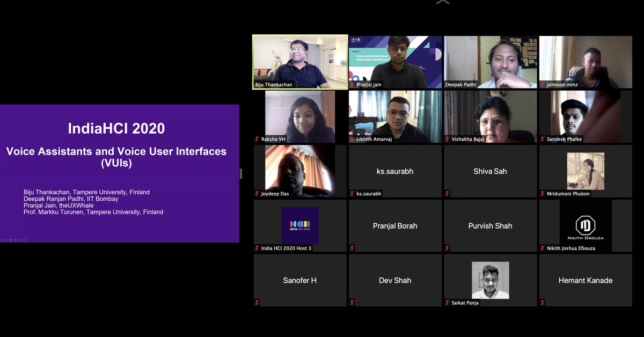Select Biju Thankachan's highlighted video tile
644x337 pixels.
[x=300, y=62]
